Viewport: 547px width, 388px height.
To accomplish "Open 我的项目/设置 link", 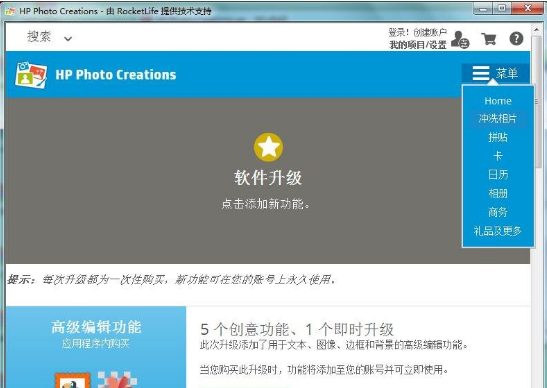I will click(x=418, y=45).
